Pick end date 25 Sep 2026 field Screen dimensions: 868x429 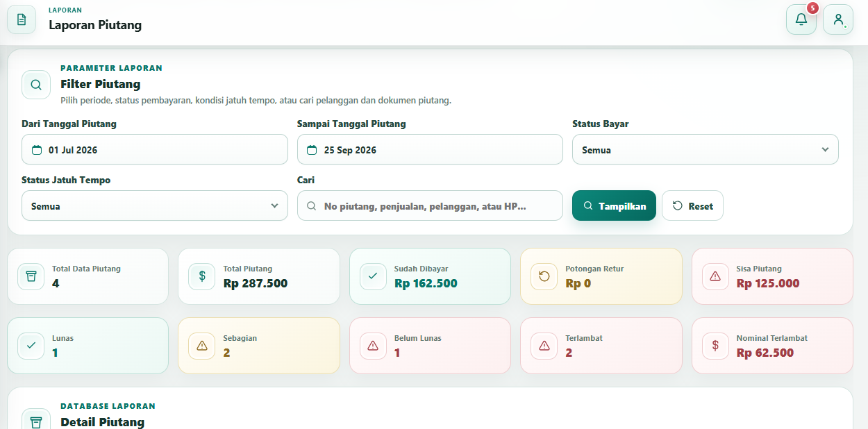click(x=430, y=149)
